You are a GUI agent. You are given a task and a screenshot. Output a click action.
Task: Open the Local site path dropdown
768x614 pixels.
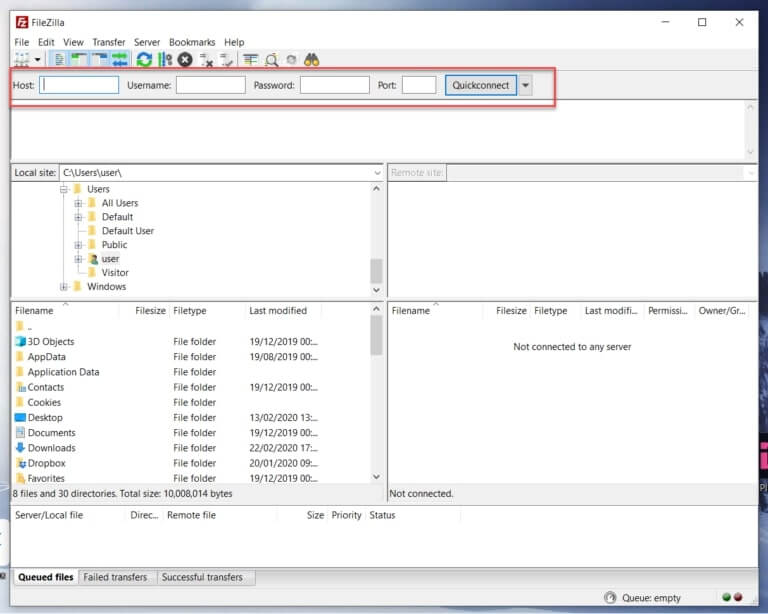click(377, 173)
